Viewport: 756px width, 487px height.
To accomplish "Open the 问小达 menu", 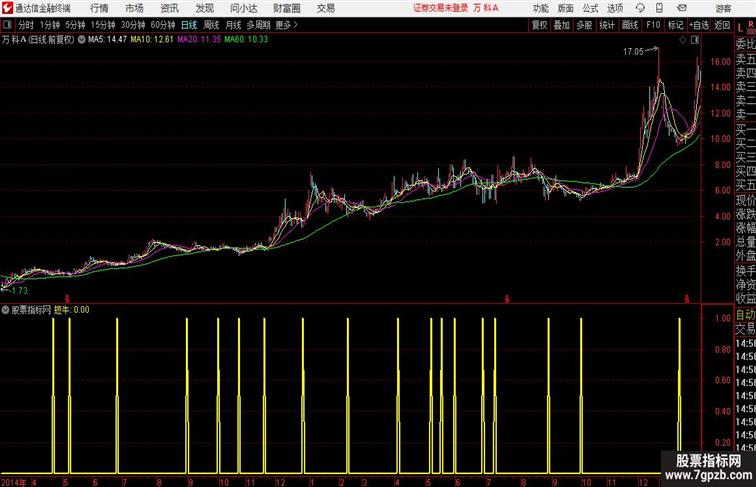I will pyautogui.click(x=243, y=8).
